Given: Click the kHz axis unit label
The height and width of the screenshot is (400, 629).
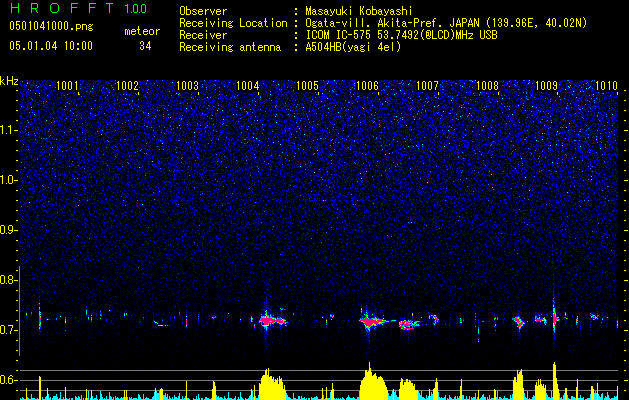Looking at the screenshot, I should pos(9,81).
